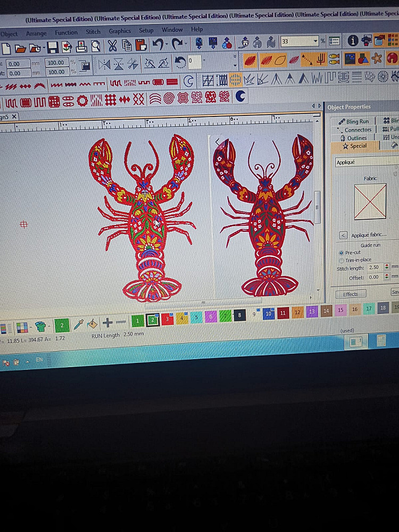This screenshot has width=399, height=532.
Task: Add a color with the plus icon
Action: click(x=107, y=323)
